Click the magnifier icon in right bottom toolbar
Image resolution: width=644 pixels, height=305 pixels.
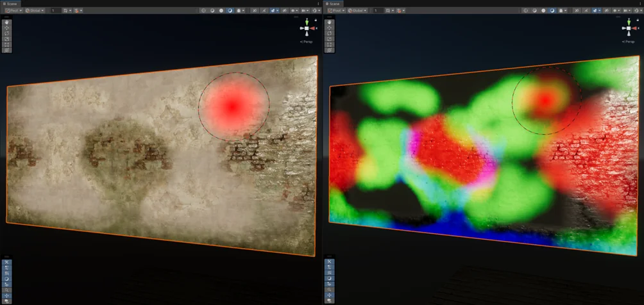tap(330, 290)
